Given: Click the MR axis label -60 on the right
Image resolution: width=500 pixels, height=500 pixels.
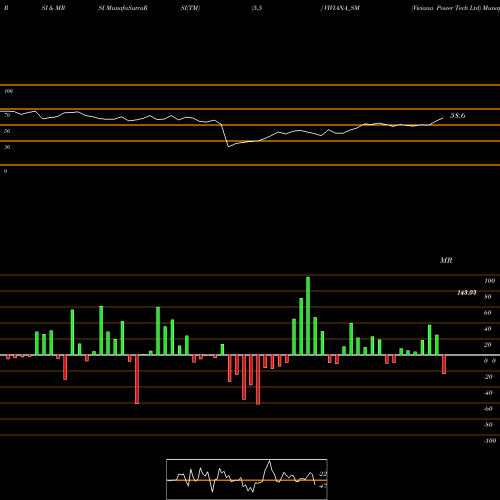Looking at the screenshot, I should [x=488, y=409].
